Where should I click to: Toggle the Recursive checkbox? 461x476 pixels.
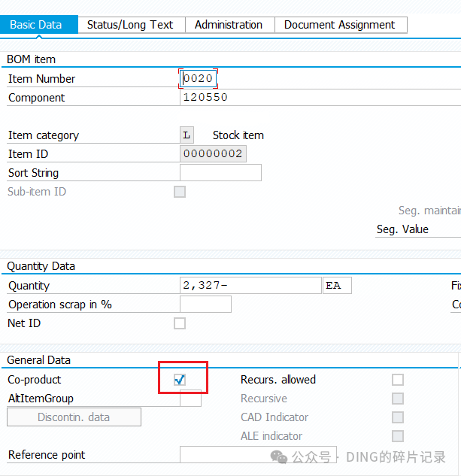click(x=398, y=399)
